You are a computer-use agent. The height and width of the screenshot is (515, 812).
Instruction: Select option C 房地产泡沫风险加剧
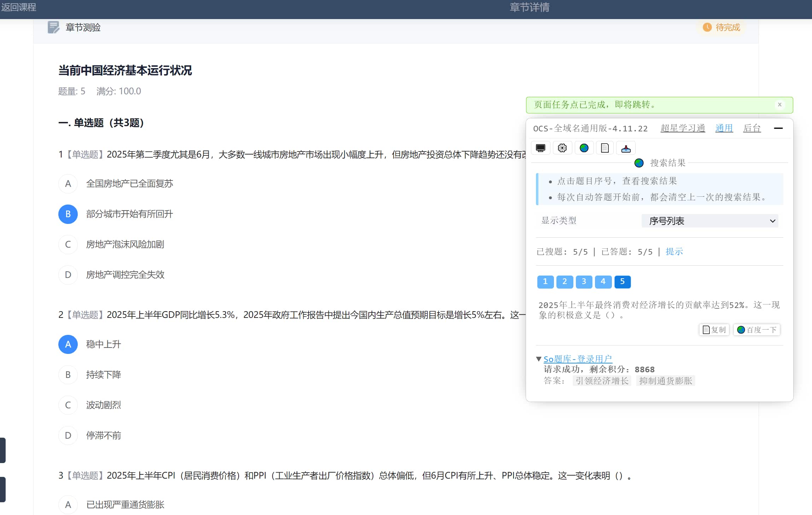68,244
